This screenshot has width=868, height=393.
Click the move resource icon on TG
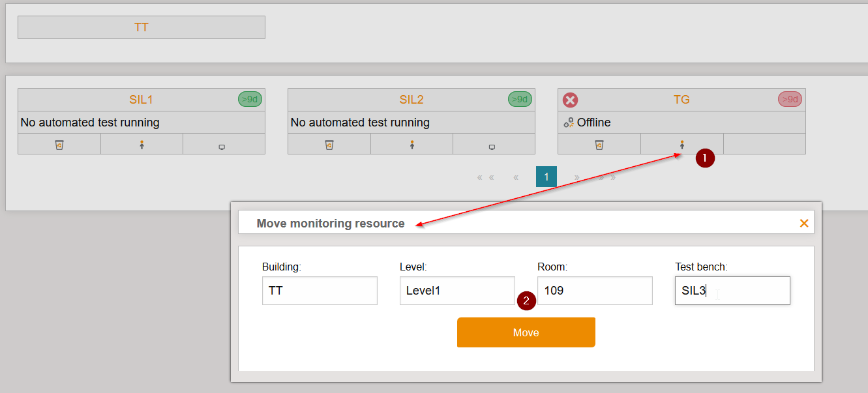click(x=681, y=145)
